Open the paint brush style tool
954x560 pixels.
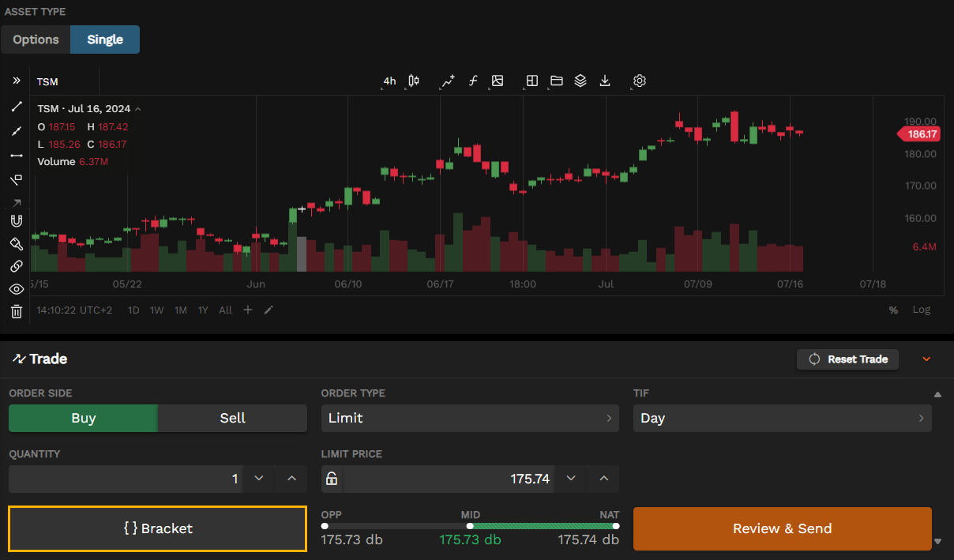click(x=16, y=243)
